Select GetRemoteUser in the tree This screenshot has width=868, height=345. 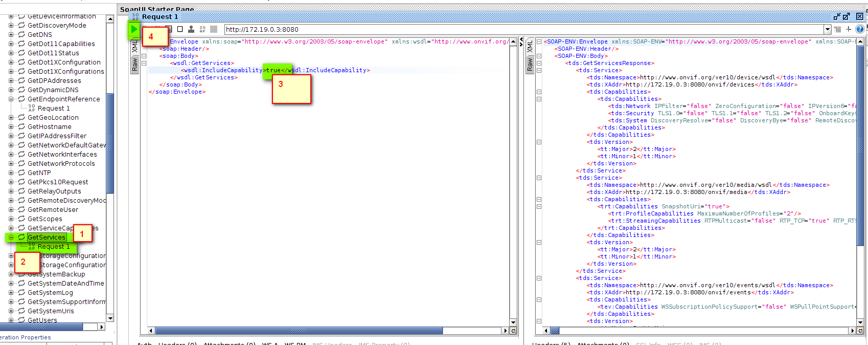click(x=53, y=210)
